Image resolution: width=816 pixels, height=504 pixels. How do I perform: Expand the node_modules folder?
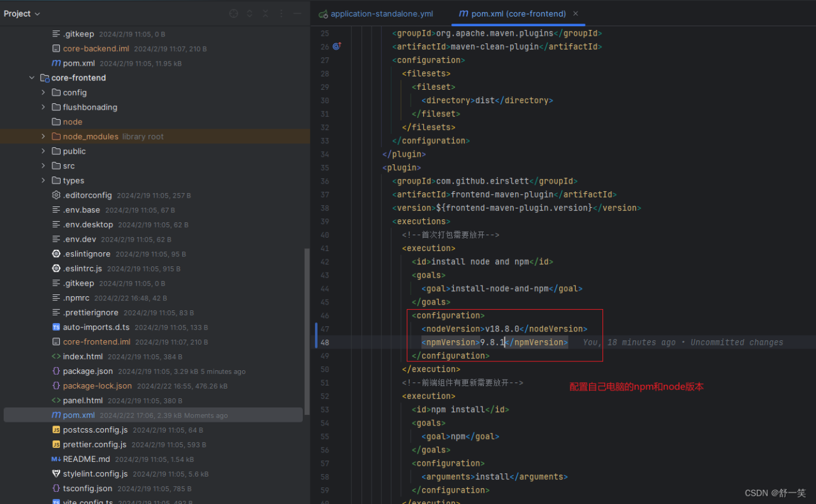[x=43, y=136]
